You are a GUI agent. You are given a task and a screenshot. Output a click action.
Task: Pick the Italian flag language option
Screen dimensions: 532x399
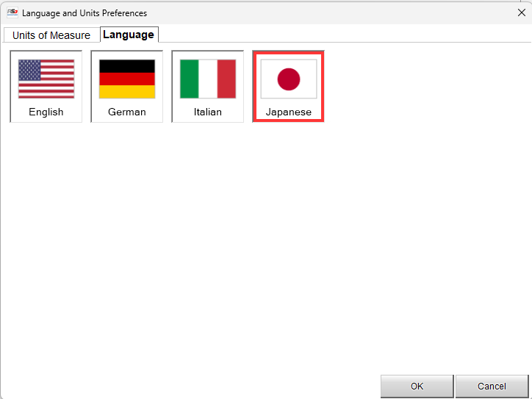pyautogui.click(x=207, y=87)
